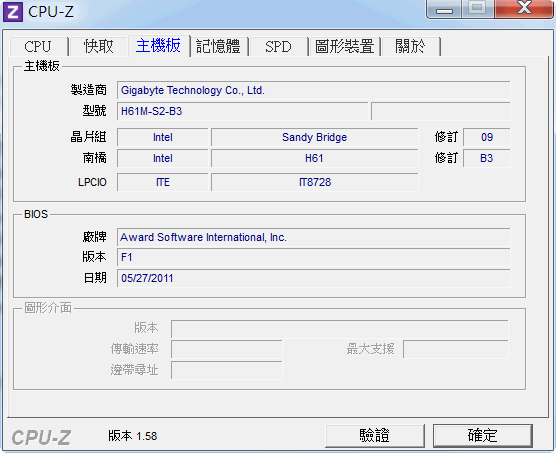This screenshot has height=453, width=556.
Task: Click the southbridge revision value B3
Action: [x=487, y=158]
